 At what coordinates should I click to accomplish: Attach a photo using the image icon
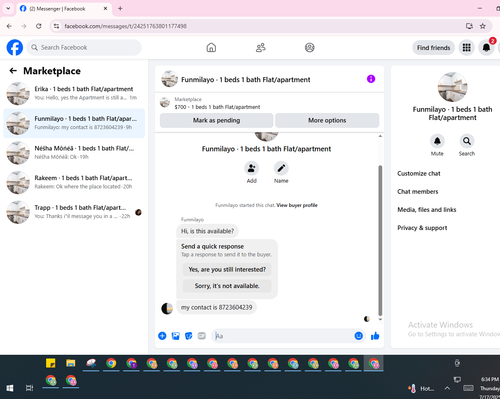(176, 336)
